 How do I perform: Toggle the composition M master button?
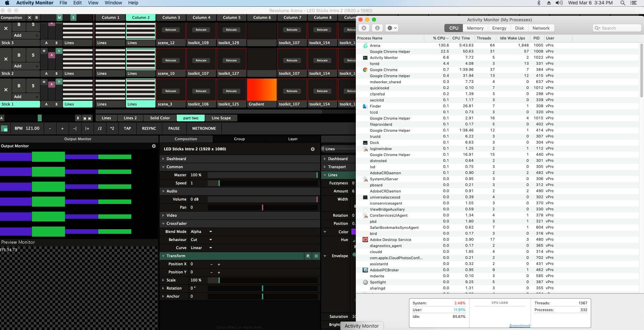59,18
